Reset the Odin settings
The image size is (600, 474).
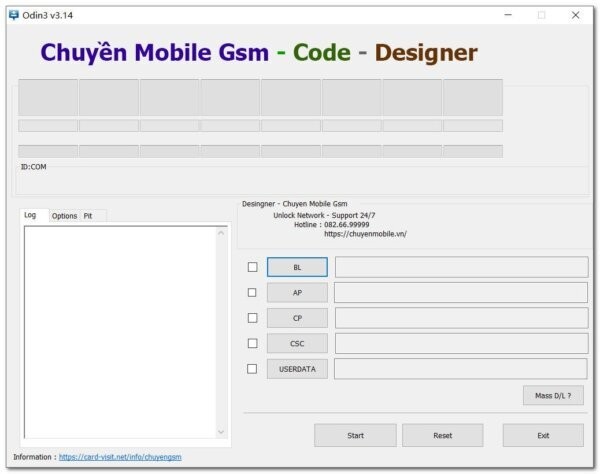(x=442, y=435)
